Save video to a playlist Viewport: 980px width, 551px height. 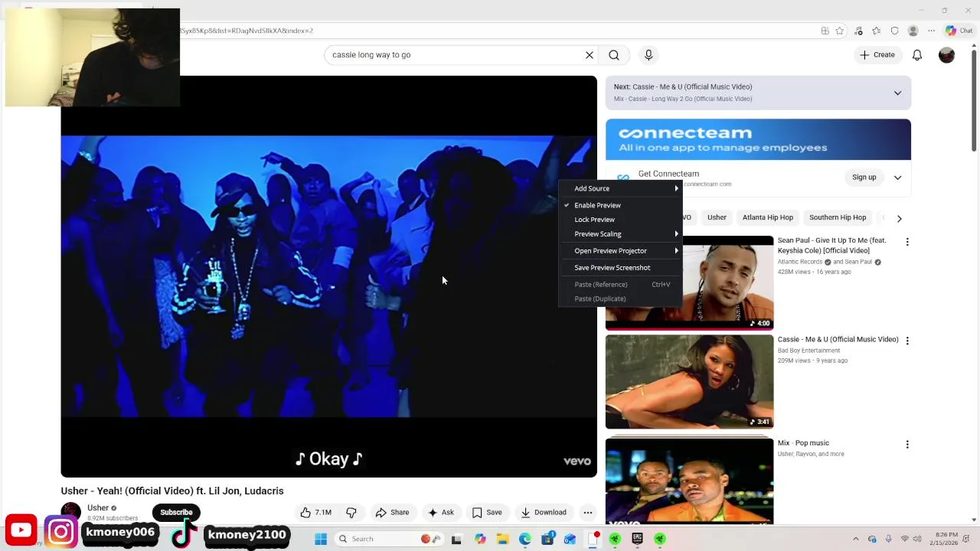[487, 513]
